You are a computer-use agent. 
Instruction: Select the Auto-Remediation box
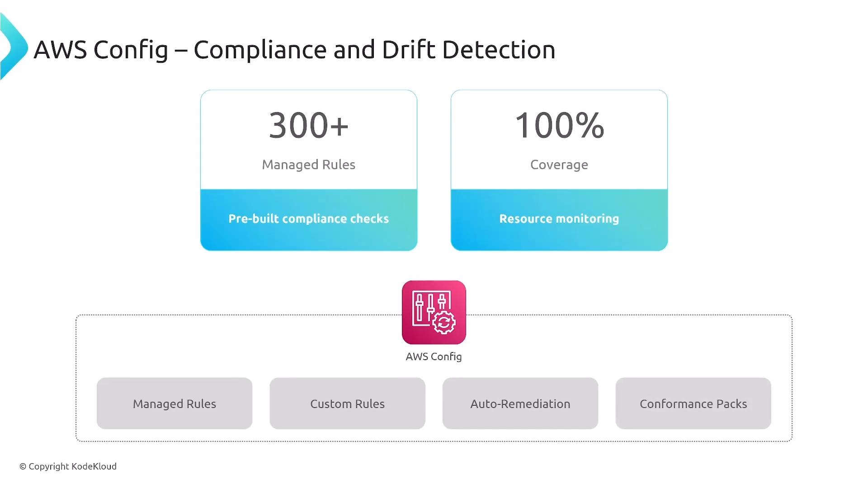(x=520, y=404)
